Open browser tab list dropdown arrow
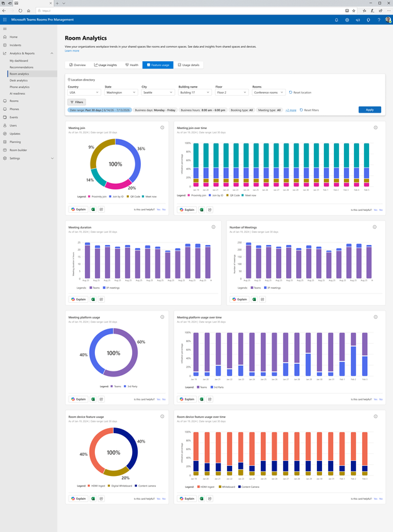Viewport: 393px width, 532px height. [x=64, y=3]
